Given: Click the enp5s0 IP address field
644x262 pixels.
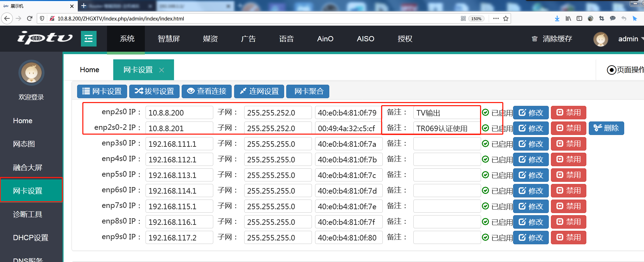Looking at the screenshot, I should (x=179, y=175).
